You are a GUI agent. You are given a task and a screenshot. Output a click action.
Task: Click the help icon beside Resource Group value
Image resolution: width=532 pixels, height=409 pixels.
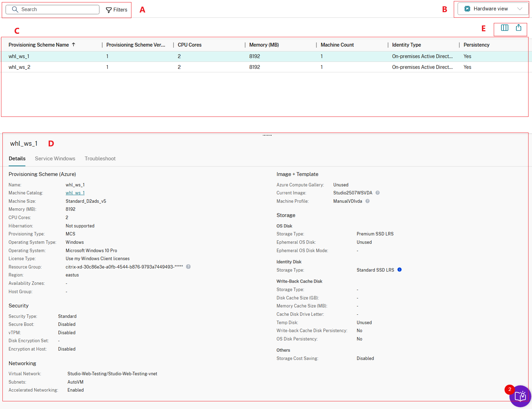tap(188, 266)
